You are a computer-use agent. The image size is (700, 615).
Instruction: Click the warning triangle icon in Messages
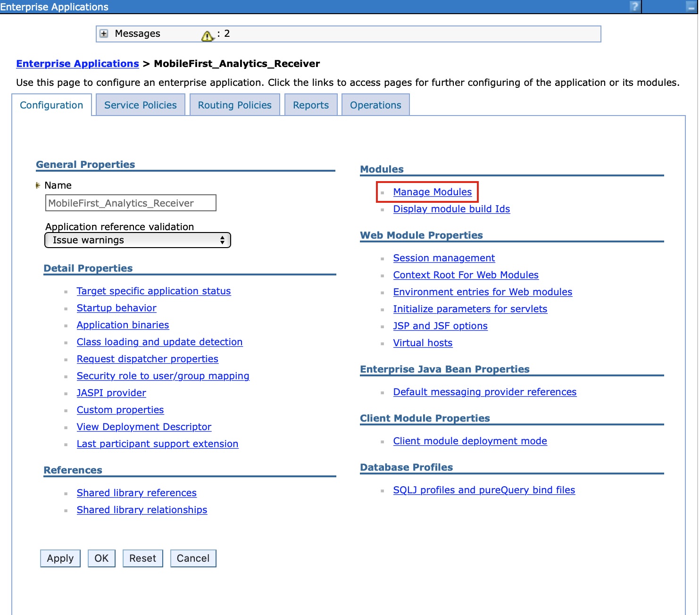point(208,35)
